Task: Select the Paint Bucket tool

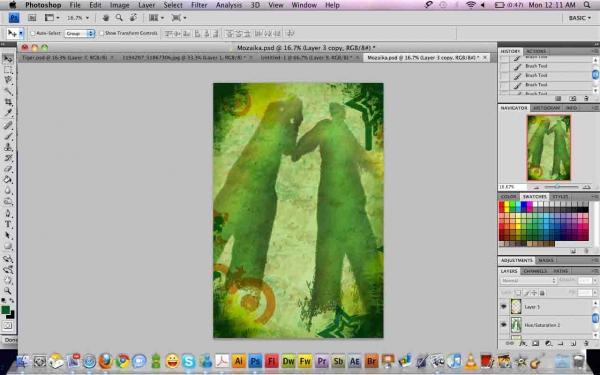Action: pos(8,179)
